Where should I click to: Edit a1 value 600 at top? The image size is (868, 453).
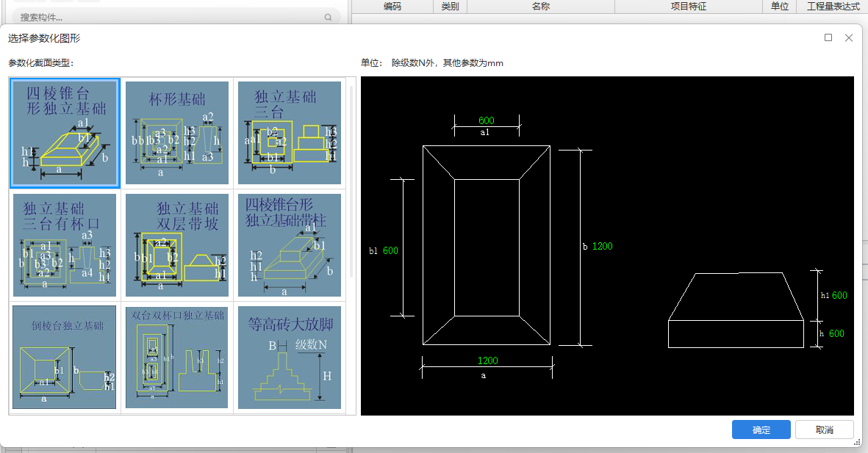coord(487,120)
